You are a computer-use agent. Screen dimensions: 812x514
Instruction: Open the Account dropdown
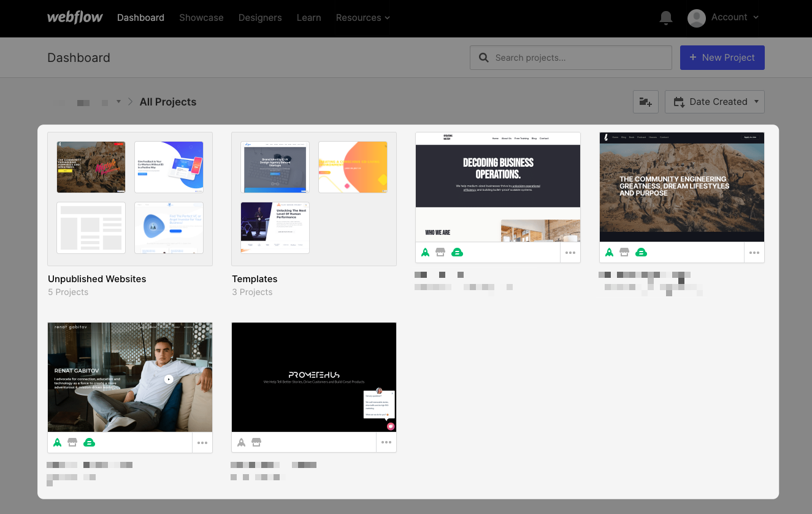730,17
